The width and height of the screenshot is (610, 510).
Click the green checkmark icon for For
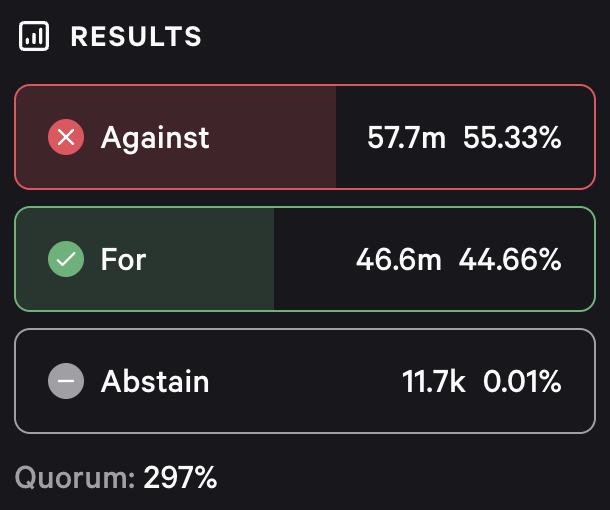point(66,260)
